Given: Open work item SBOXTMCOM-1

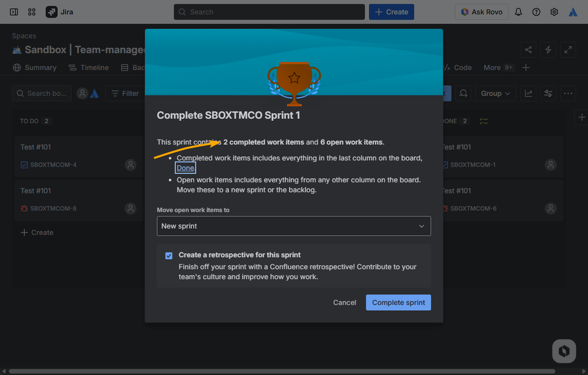Looking at the screenshot, I should [x=473, y=165].
